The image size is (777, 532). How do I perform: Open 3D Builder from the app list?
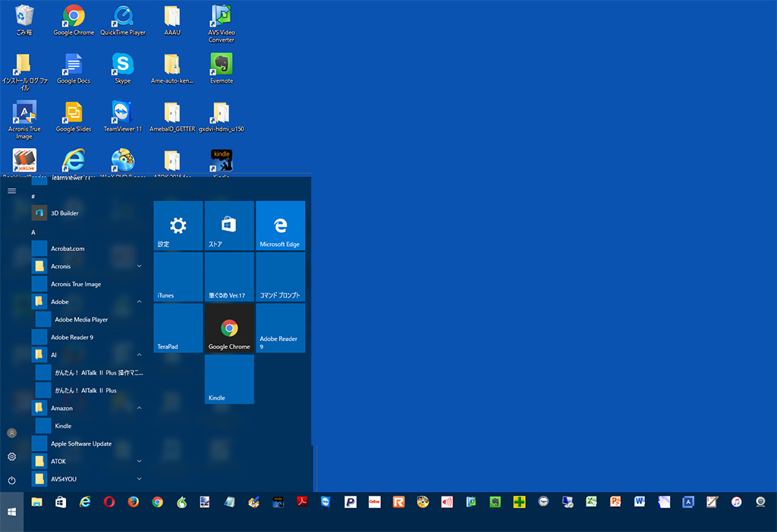[88, 213]
